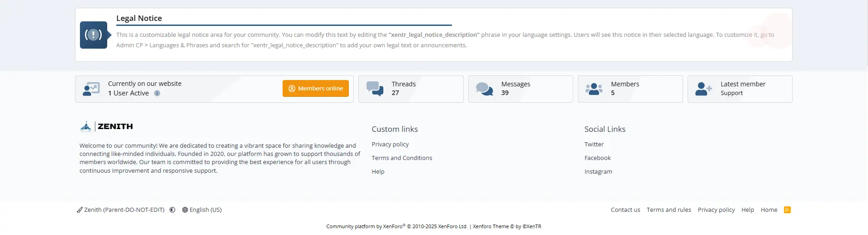Screen dimensions: 868x235
Task: Open the Privacy policy custom link
Action: (390, 144)
